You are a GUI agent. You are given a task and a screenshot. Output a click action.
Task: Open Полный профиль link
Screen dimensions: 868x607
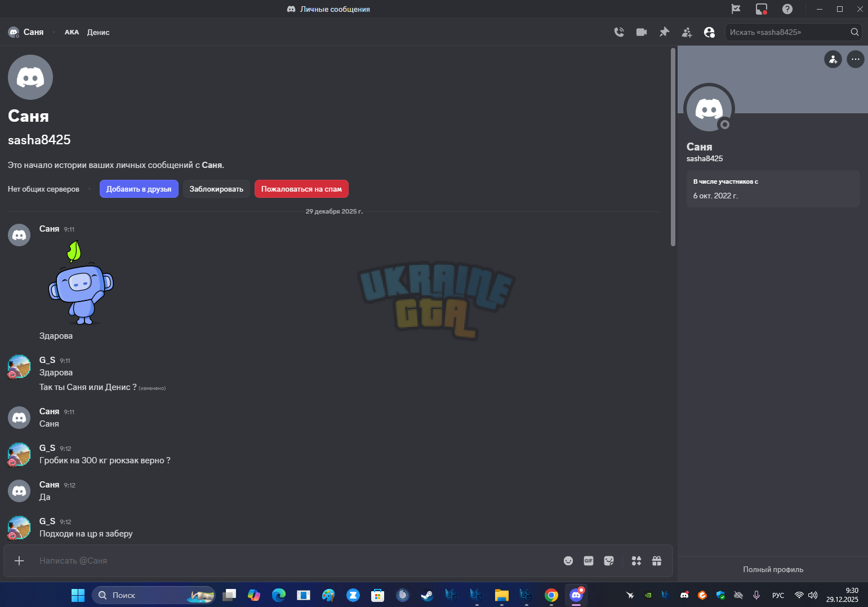pos(773,569)
